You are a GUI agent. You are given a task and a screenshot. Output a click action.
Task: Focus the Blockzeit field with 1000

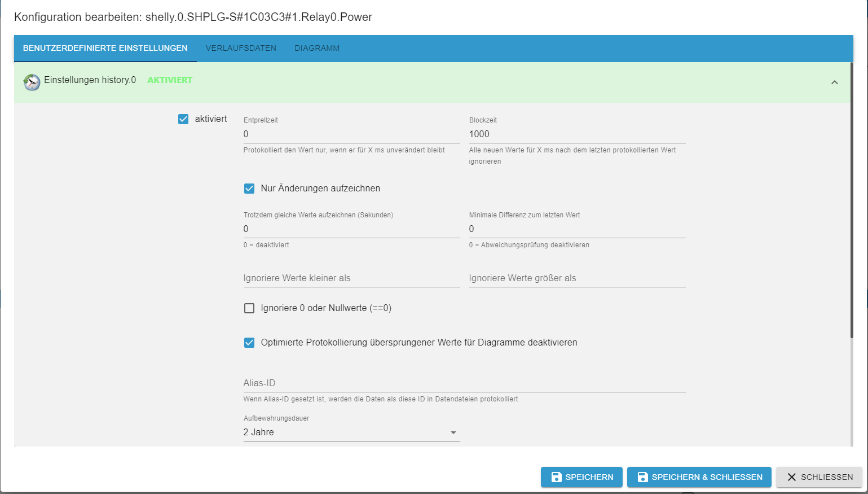[577, 134]
